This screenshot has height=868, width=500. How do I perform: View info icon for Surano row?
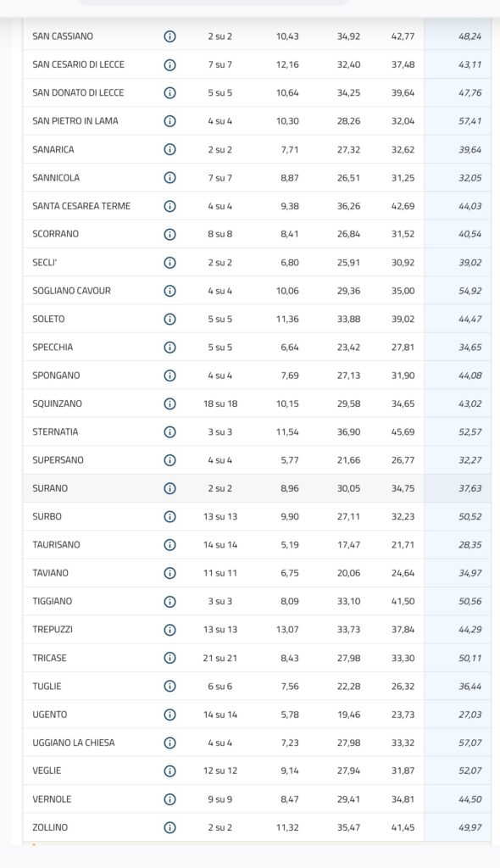[170, 488]
